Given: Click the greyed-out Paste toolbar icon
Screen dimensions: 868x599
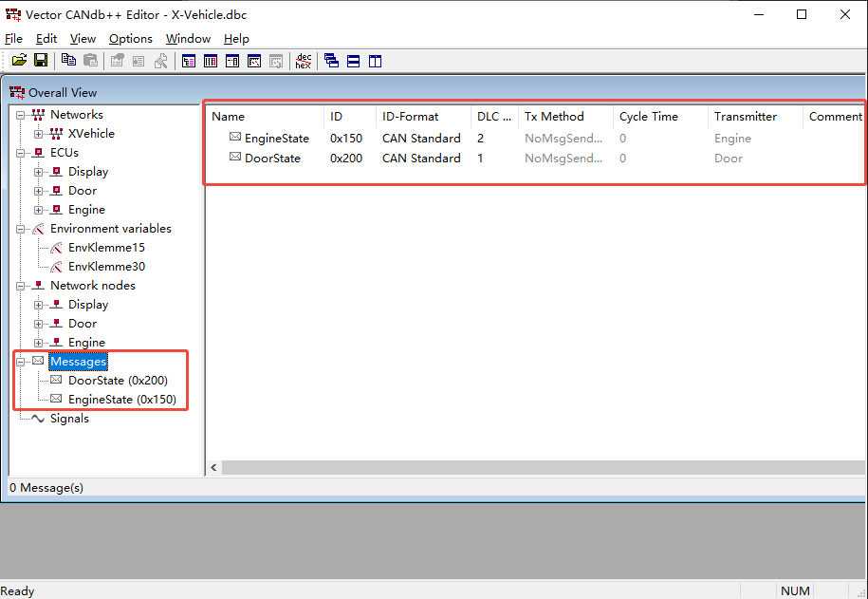Looking at the screenshot, I should tap(90, 61).
